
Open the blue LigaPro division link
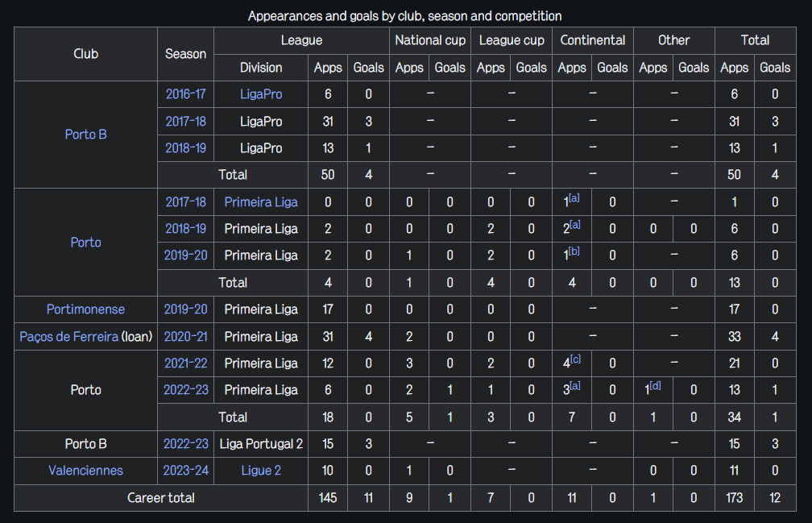tap(261, 94)
